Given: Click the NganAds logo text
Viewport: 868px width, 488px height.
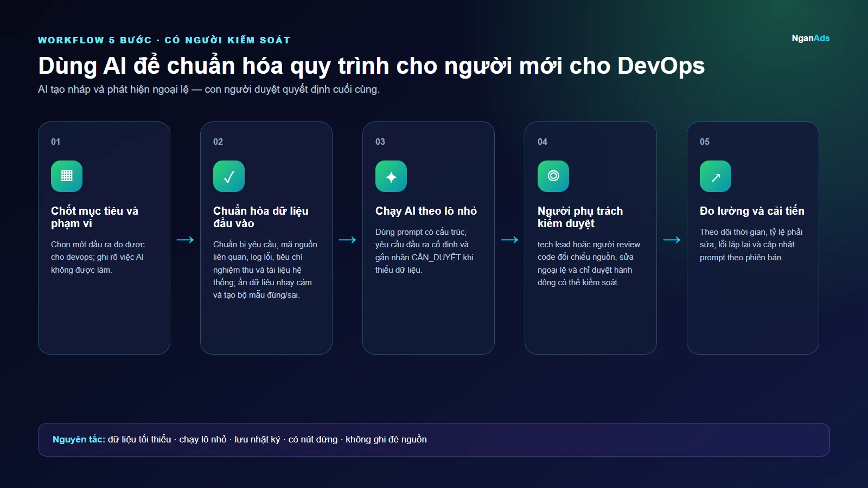Looking at the screenshot, I should pyautogui.click(x=810, y=38).
